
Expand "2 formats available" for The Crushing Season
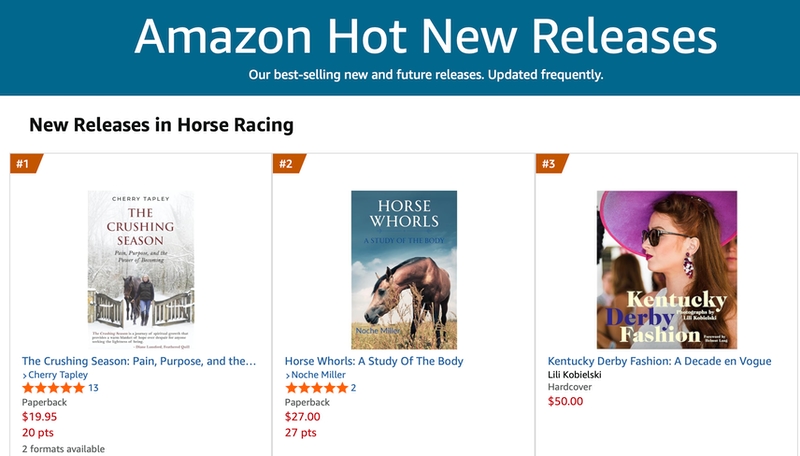click(x=63, y=448)
